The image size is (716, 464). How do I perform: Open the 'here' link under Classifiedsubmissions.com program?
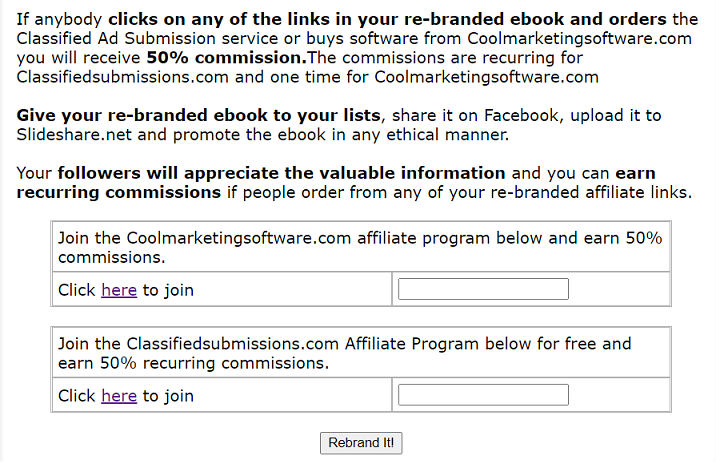tap(119, 395)
